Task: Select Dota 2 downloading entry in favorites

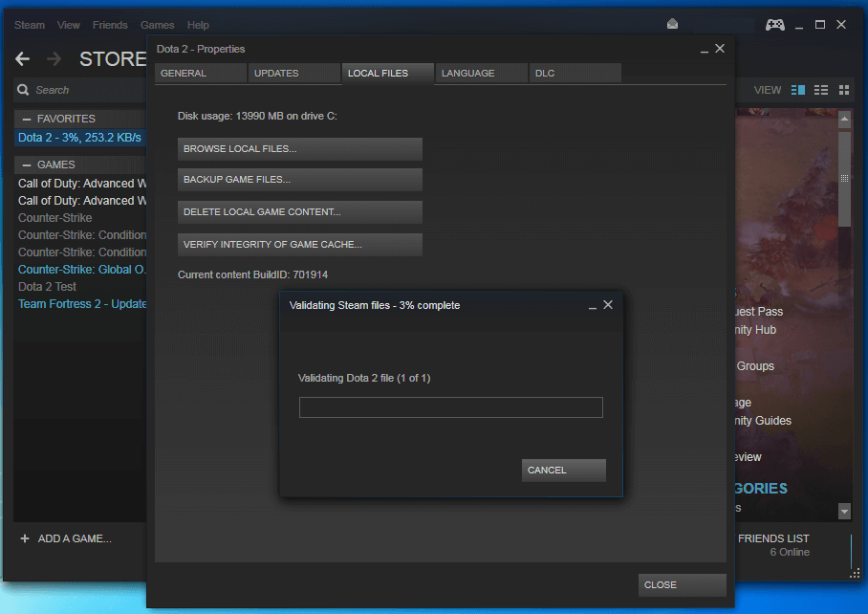Action: pos(79,138)
